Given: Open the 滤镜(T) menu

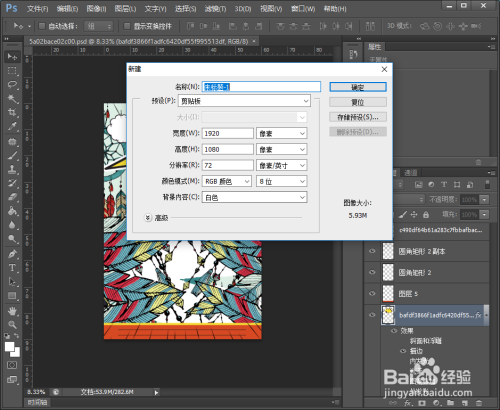Looking at the screenshot, I should [x=215, y=9].
